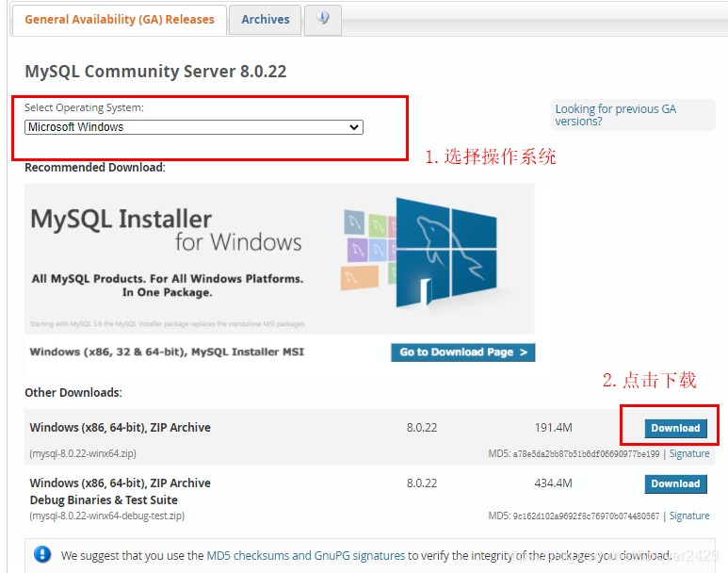Open the information icon tab
The image size is (728, 573).
click(x=323, y=20)
